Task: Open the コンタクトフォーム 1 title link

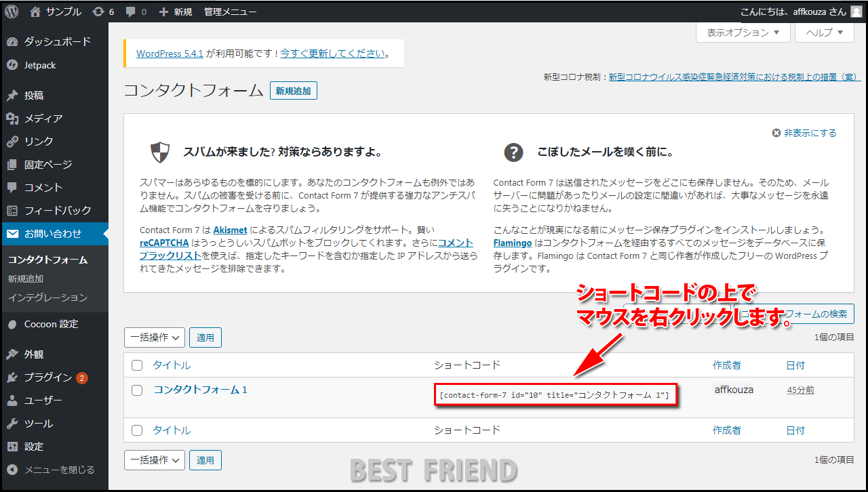Action: click(x=201, y=390)
